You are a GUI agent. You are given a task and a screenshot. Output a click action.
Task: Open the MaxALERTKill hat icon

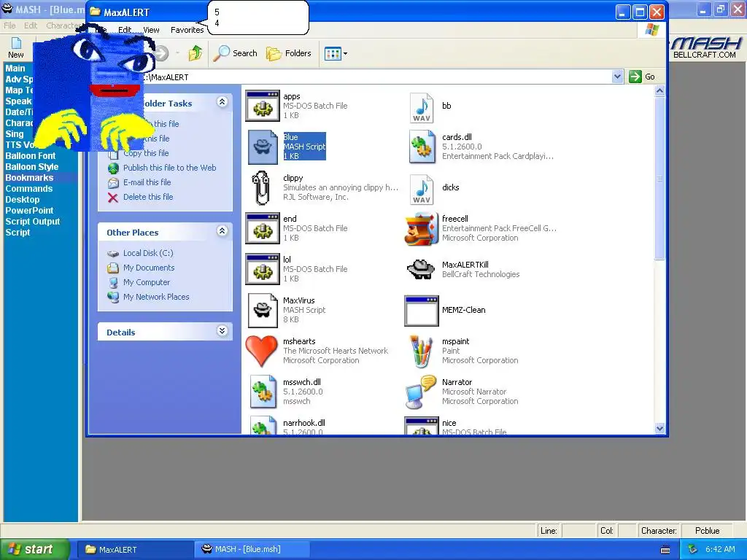pos(421,269)
